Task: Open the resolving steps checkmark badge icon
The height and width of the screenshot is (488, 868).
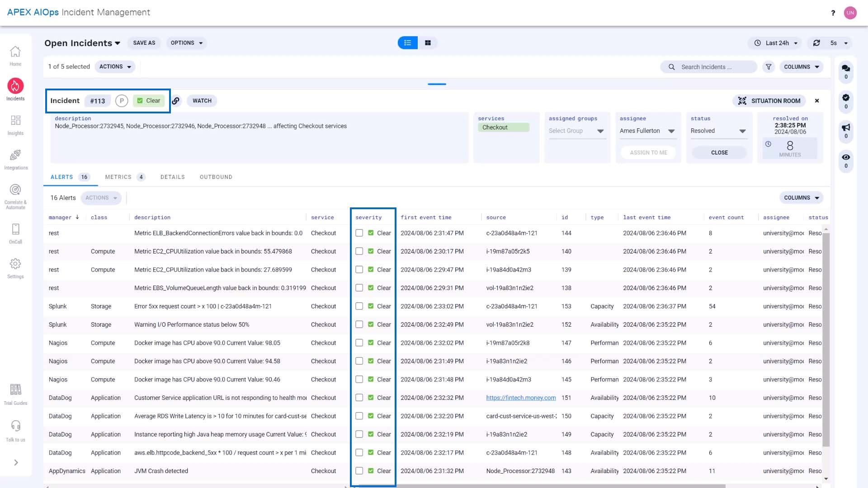Action: pos(846,98)
